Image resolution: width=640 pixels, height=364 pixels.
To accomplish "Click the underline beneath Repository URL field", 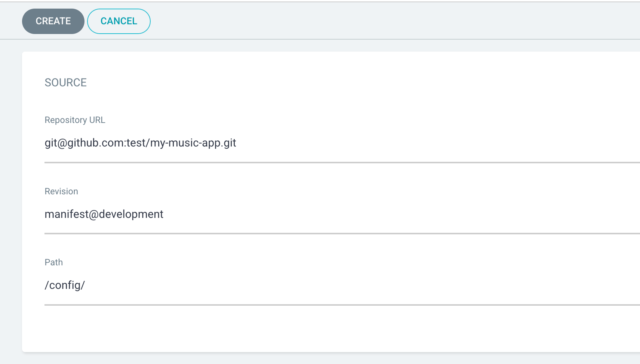I will (342, 163).
